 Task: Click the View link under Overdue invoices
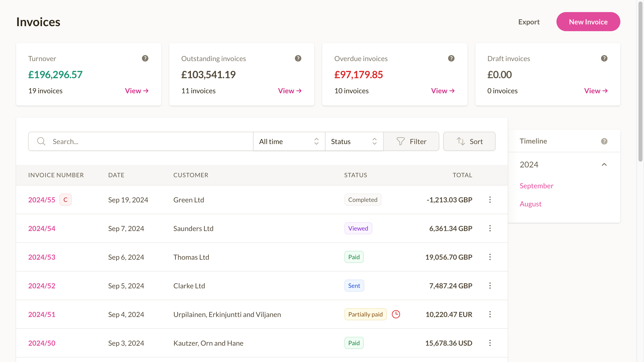[443, 90]
